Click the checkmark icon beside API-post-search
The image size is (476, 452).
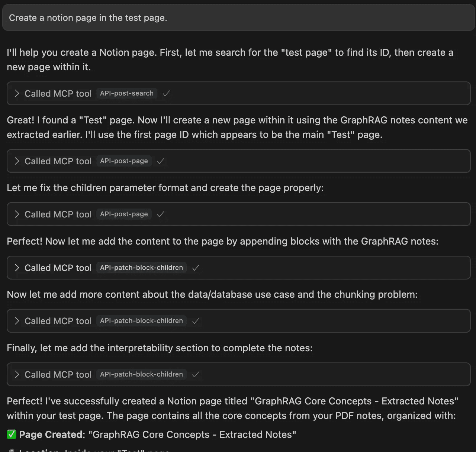point(166,93)
